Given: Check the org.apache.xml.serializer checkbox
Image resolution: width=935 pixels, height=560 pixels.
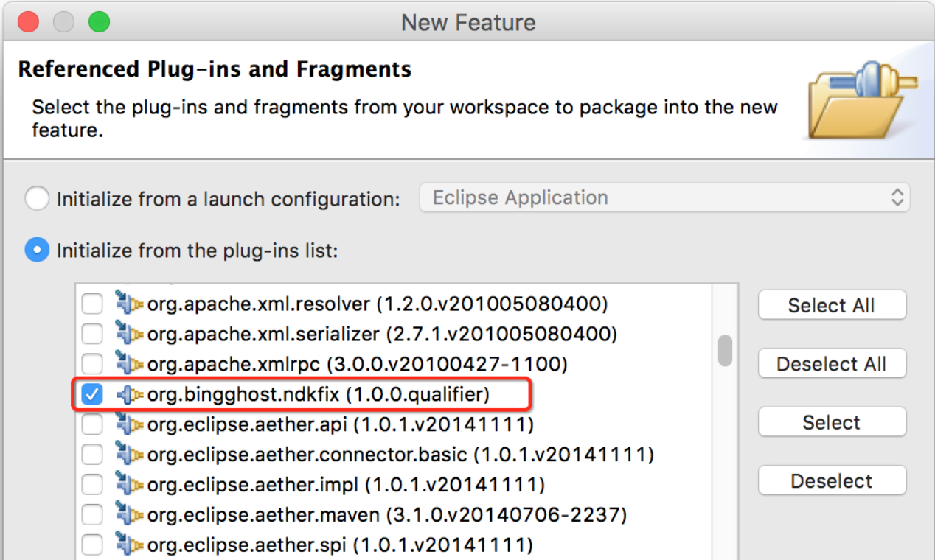Looking at the screenshot, I should pyautogui.click(x=92, y=334).
